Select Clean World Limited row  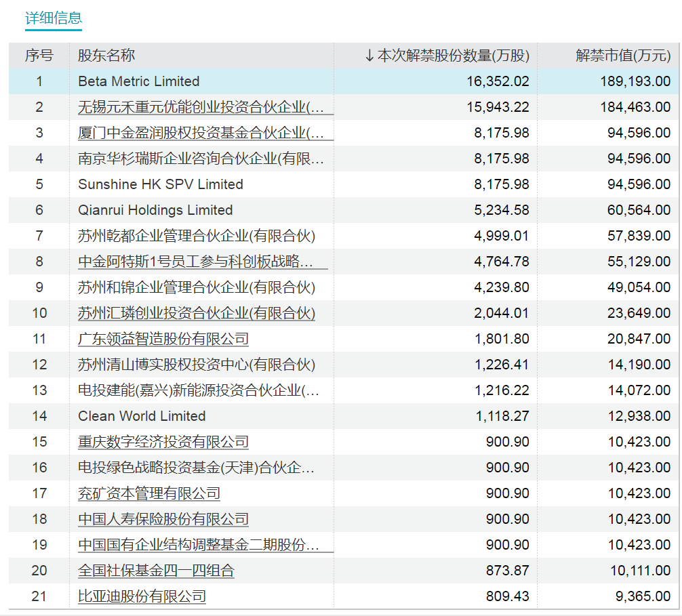point(344,416)
